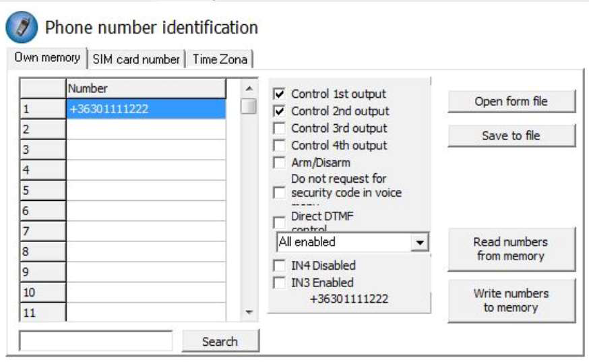
Task: Enable Control 4th output checkbox
Action: [x=279, y=146]
